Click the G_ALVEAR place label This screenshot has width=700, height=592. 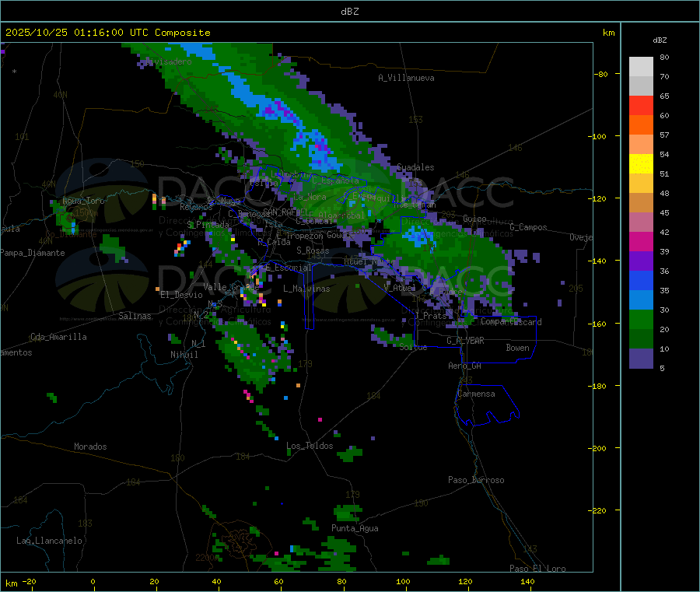click(465, 341)
